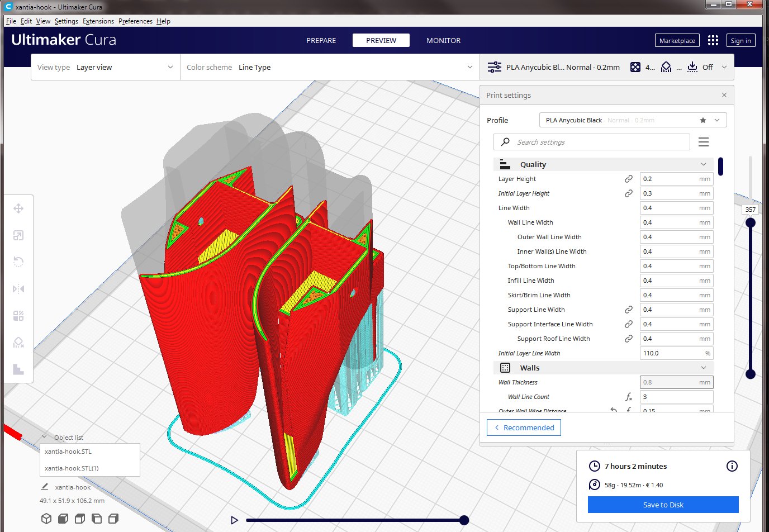Screen dimensions: 769x532
Task: Open the apps grid icon near Marketplace
Action: coord(713,40)
